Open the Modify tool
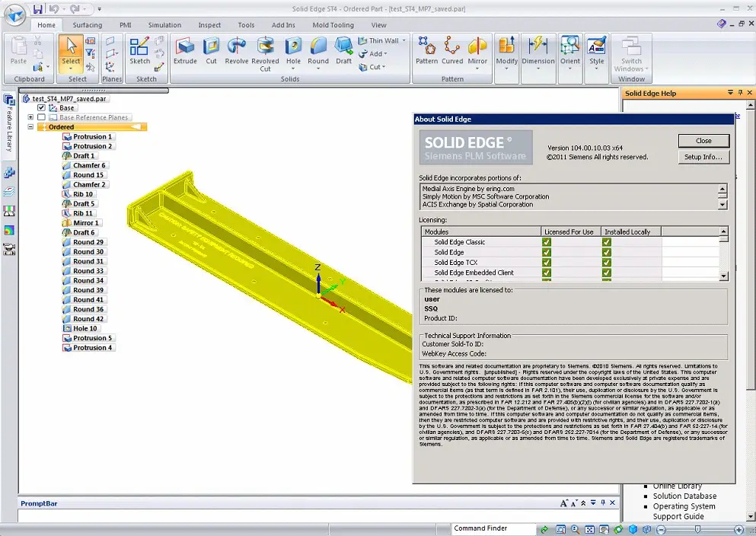This screenshot has width=756, height=536. (507, 53)
